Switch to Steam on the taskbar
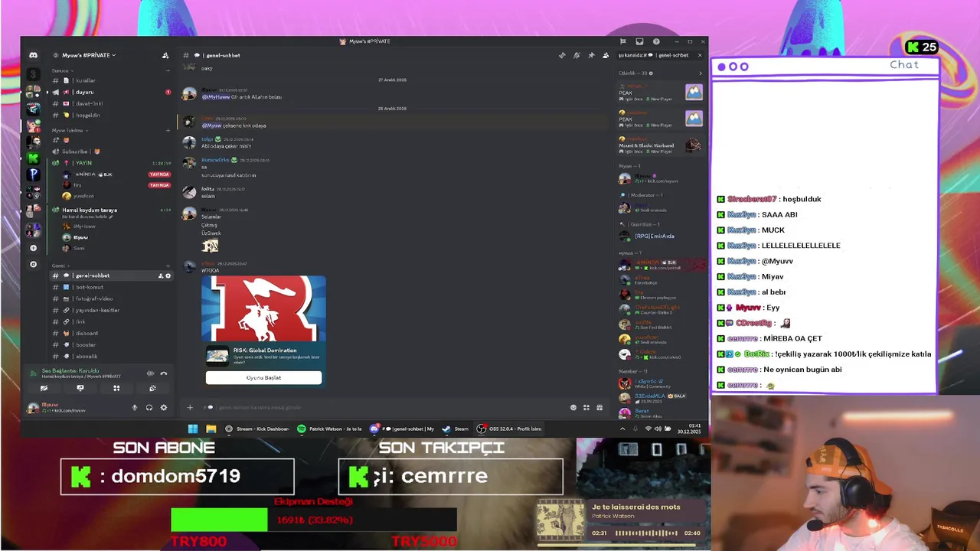 [456, 429]
